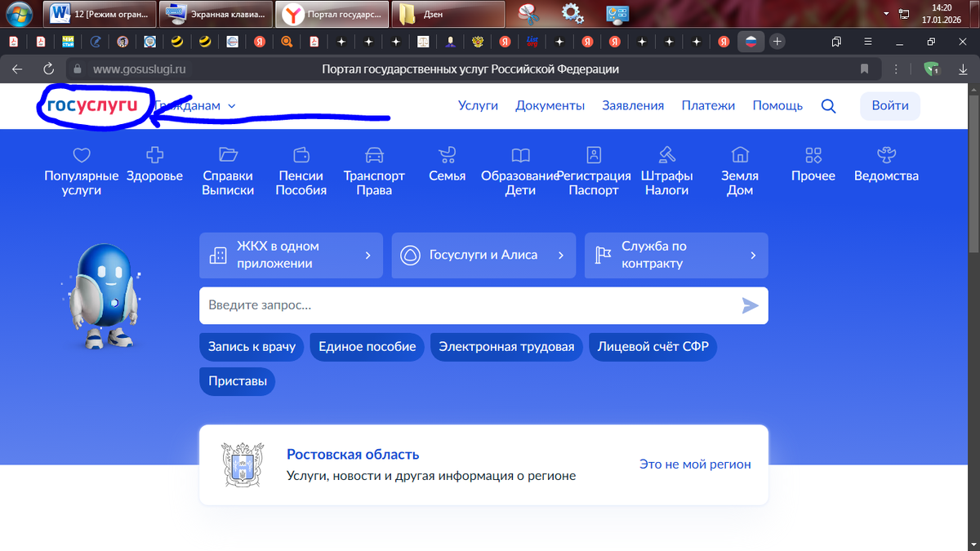Open the Прочее grid category

[x=813, y=154]
